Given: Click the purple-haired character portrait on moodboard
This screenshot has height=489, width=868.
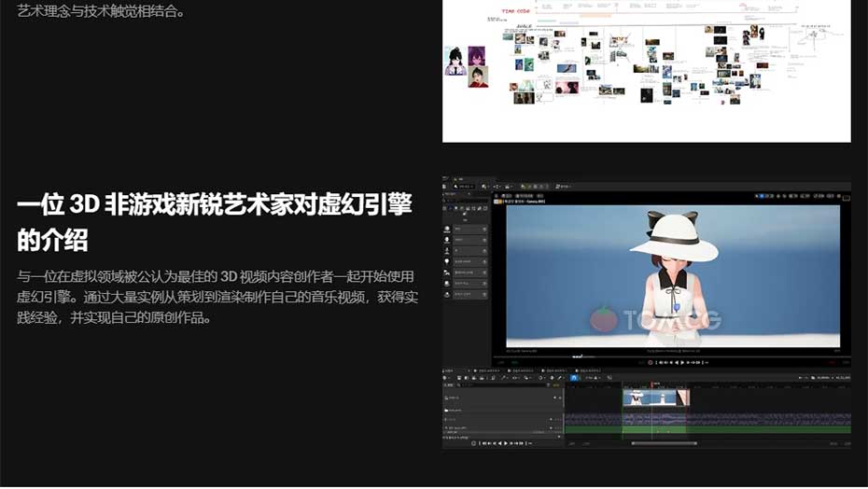Looking at the screenshot, I should coord(477,55).
